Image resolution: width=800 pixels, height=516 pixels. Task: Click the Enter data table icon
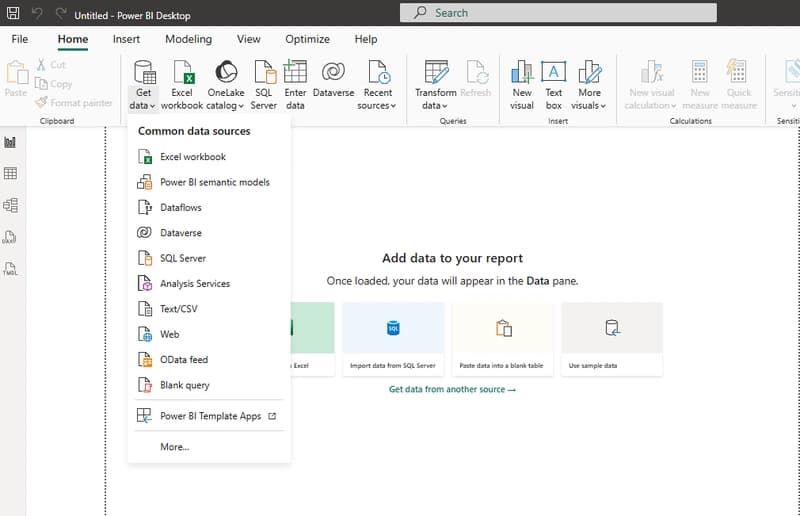tap(295, 71)
